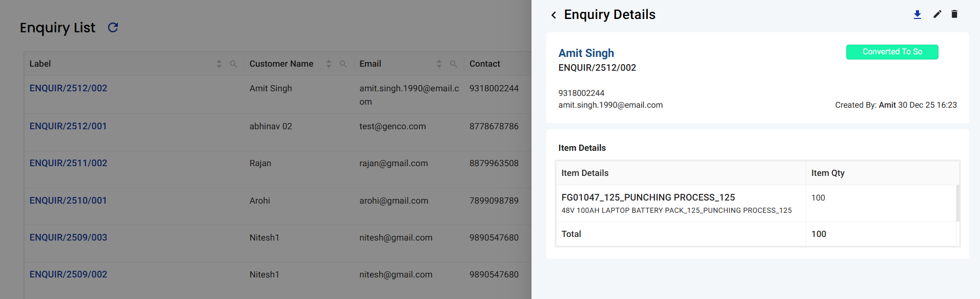Open enquiry ENQUIR/2509/002

[x=68, y=274]
